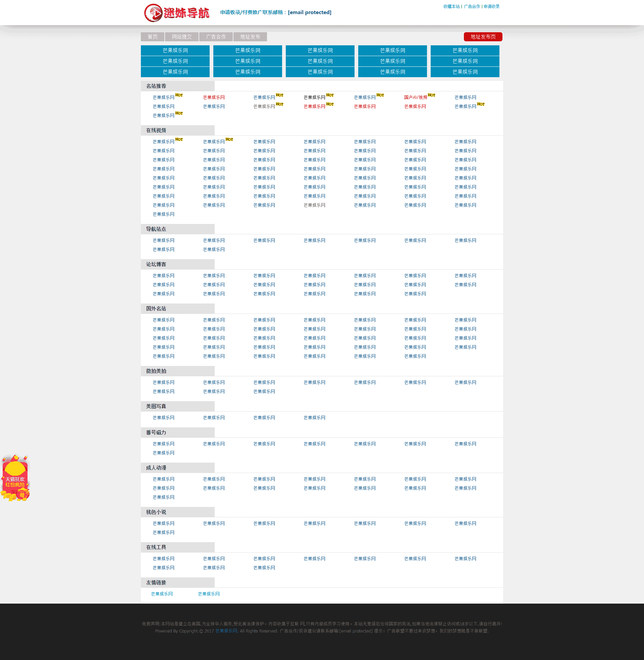The height and width of the screenshot is (660, 644).
Task: Open the 地址发布 nav tab
Action: coord(250,37)
